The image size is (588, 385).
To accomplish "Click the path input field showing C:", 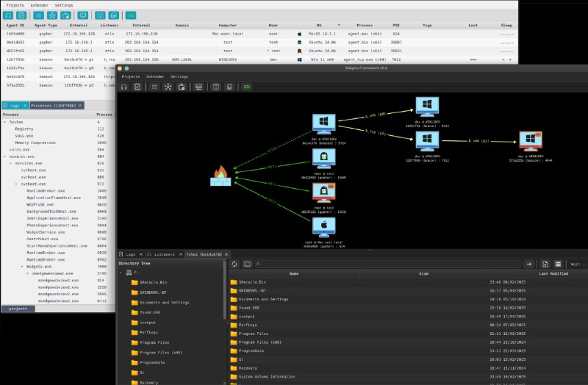I will [388, 264].
